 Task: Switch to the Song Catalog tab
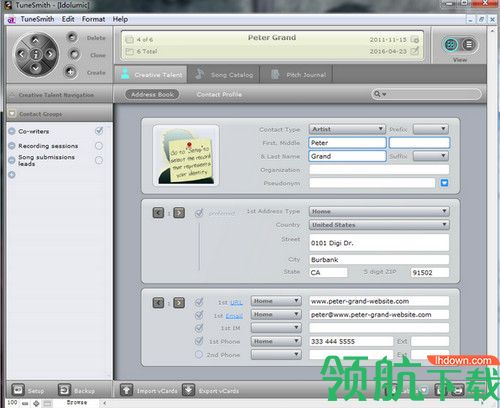[x=224, y=74]
